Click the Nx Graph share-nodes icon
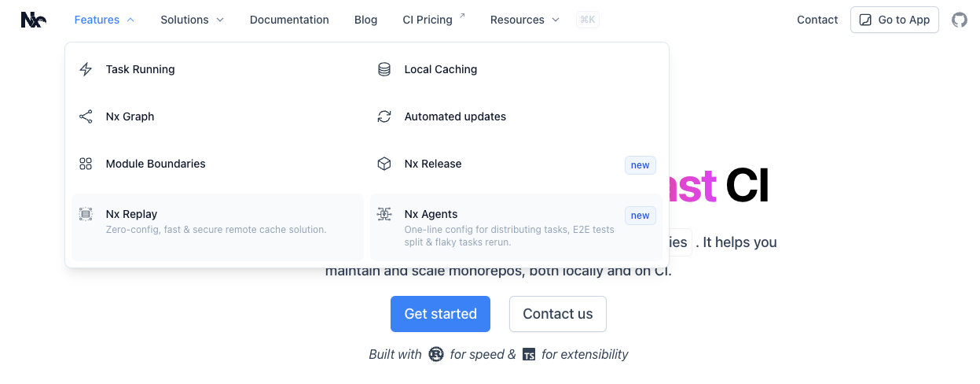The image size is (980, 384). [86, 116]
